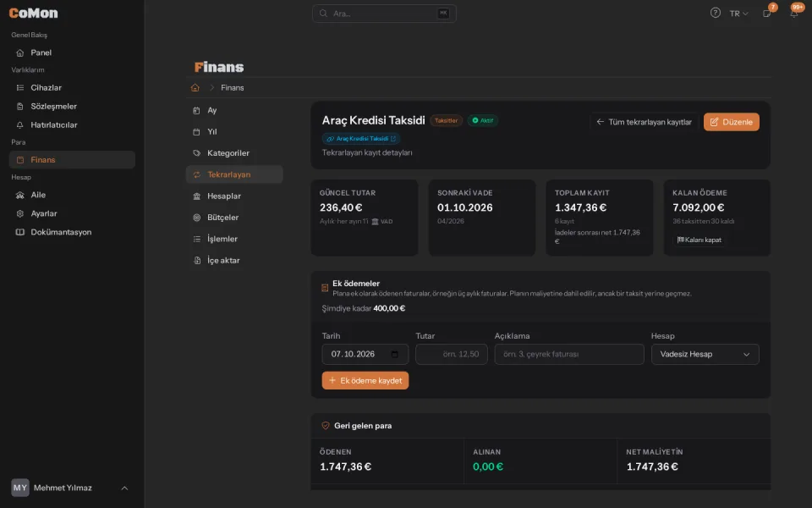The height and width of the screenshot is (508, 812).
Task: Click the calendar icon in Tarih field
Action: coord(395,354)
